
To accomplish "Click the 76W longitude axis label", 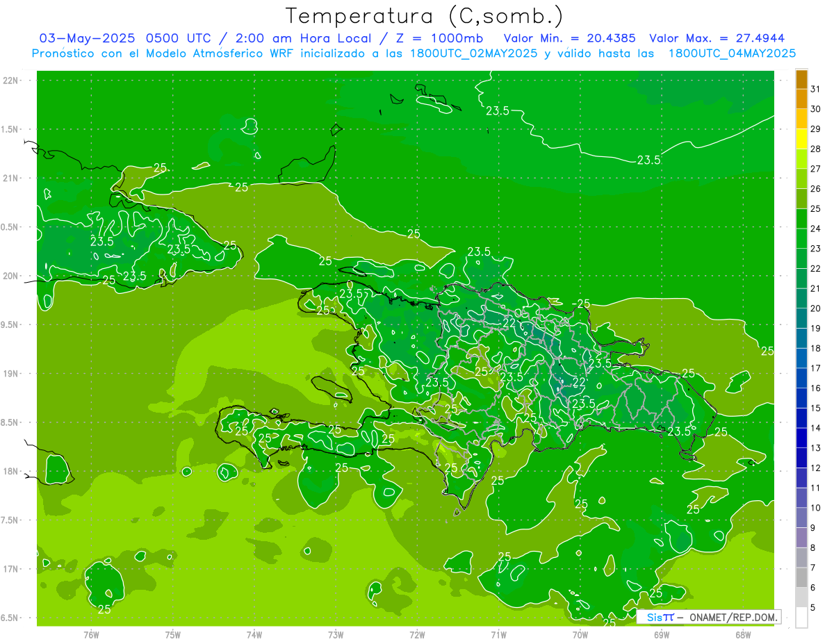I will 91,635.
